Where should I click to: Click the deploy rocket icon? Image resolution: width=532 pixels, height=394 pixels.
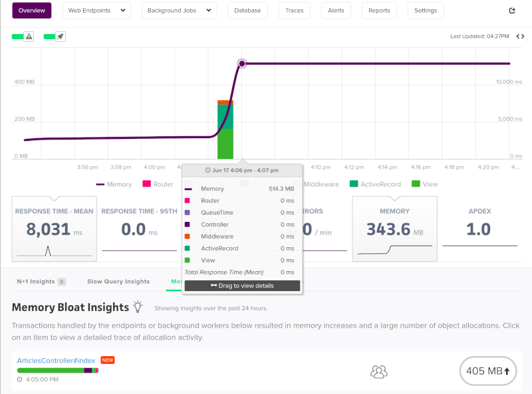(61, 37)
